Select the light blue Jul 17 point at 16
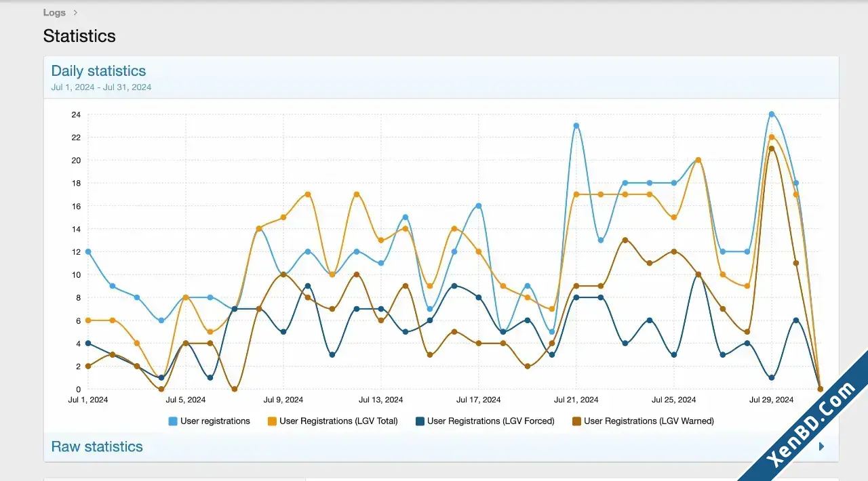The image size is (868, 481). coord(479,206)
